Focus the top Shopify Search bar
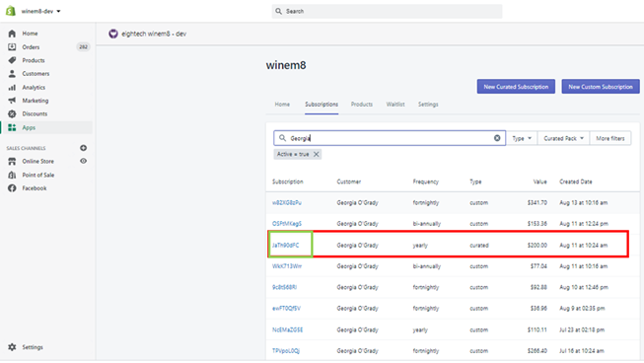644x363 pixels. pyautogui.click(x=387, y=11)
